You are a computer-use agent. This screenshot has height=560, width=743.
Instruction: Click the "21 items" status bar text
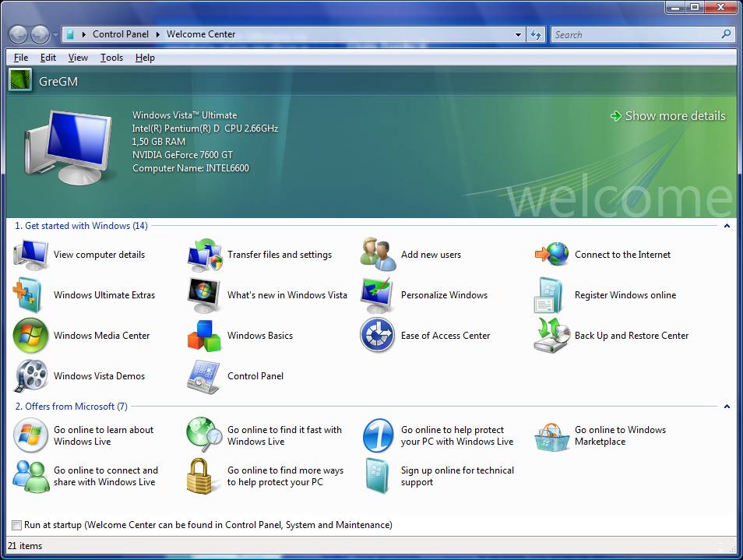[x=25, y=546]
